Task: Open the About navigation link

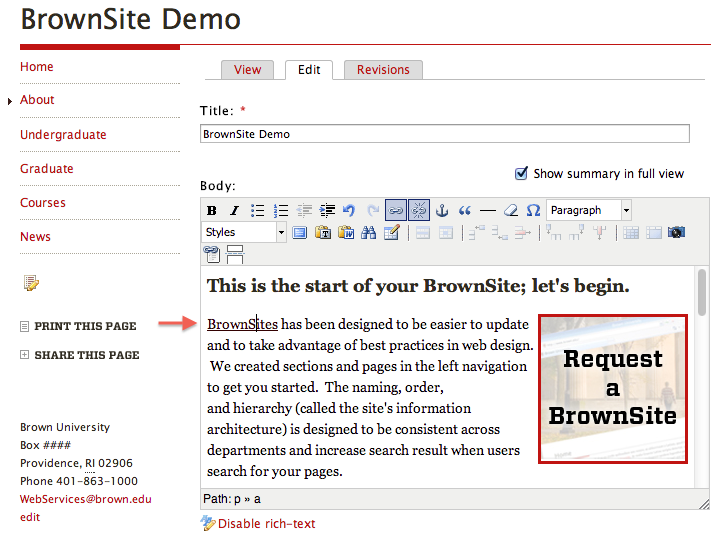Action: tap(37, 100)
